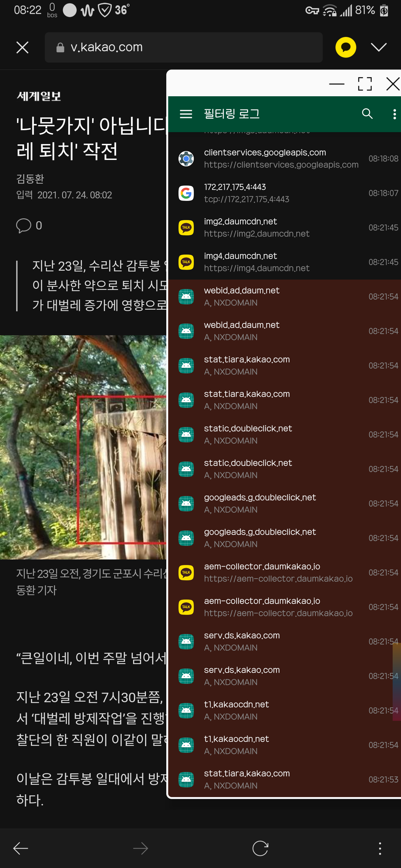Go back with browser back arrow

21,848
